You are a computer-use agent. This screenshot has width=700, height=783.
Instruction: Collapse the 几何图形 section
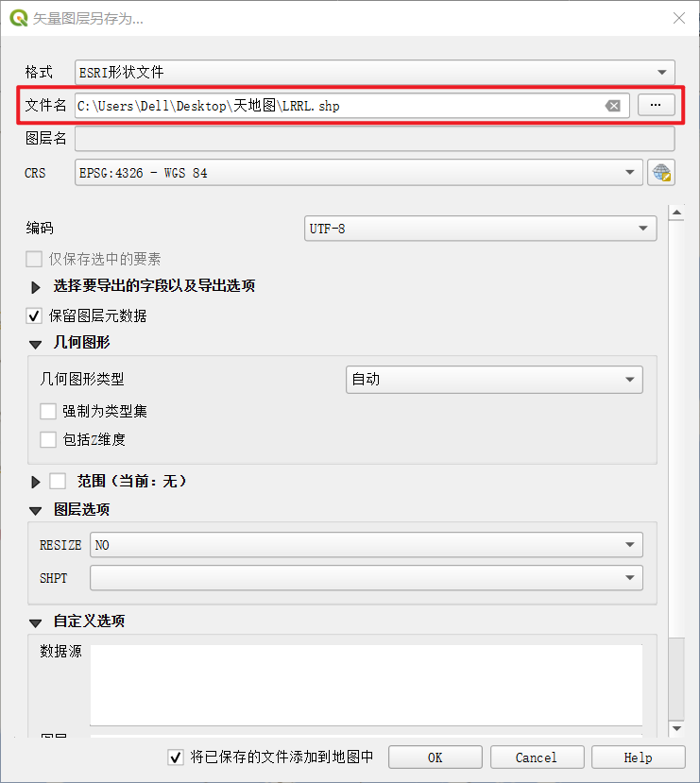36,345
